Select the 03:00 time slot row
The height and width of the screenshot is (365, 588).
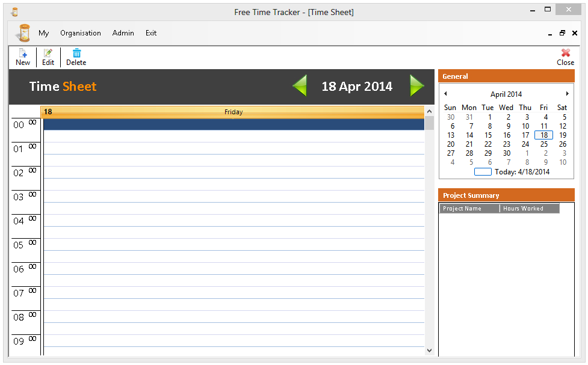[x=234, y=197]
